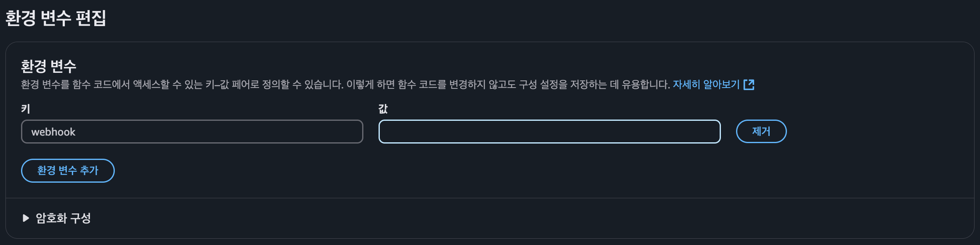Image resolution: width=980 pixels, height=245 pixels.
Task: Click the 암호화 구성 label text
Action: click(x=63, y=218)
